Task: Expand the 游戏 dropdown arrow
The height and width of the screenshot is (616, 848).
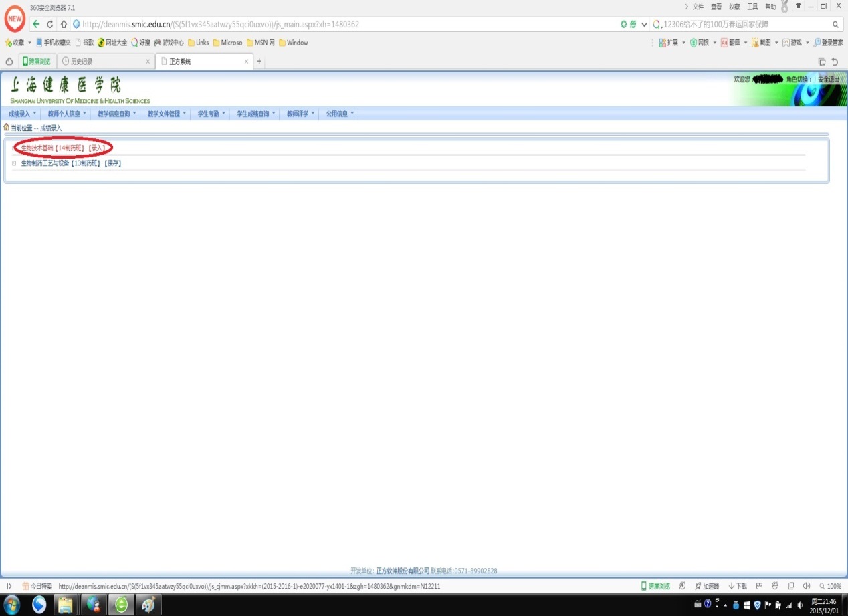Action: pyautogui.click(x=807, y=43)
